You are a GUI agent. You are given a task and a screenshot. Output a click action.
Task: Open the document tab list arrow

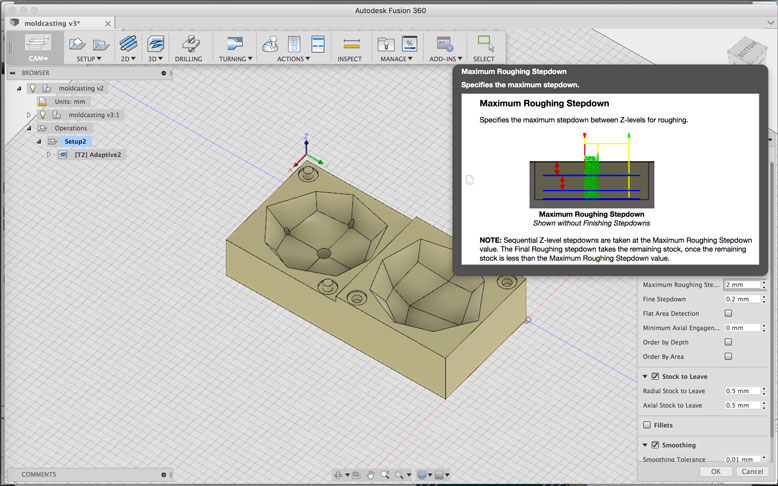pyautogui.click(x=770, y=23)
